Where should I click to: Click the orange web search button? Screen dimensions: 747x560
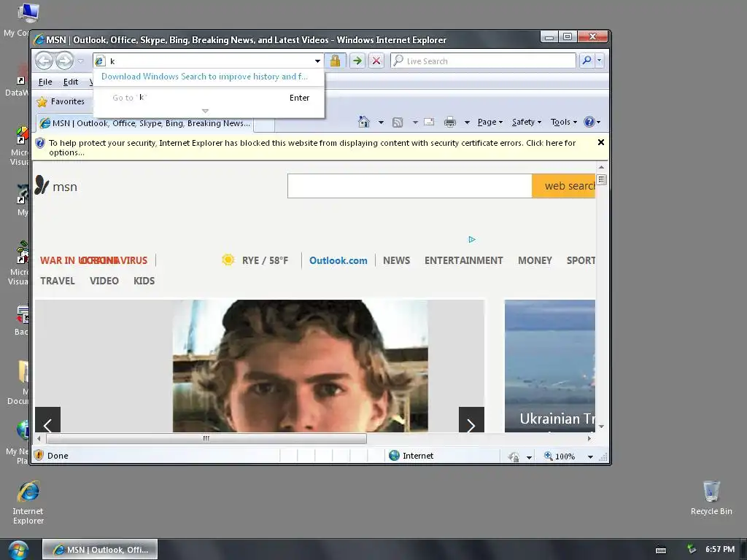click(x=564, y=186)
